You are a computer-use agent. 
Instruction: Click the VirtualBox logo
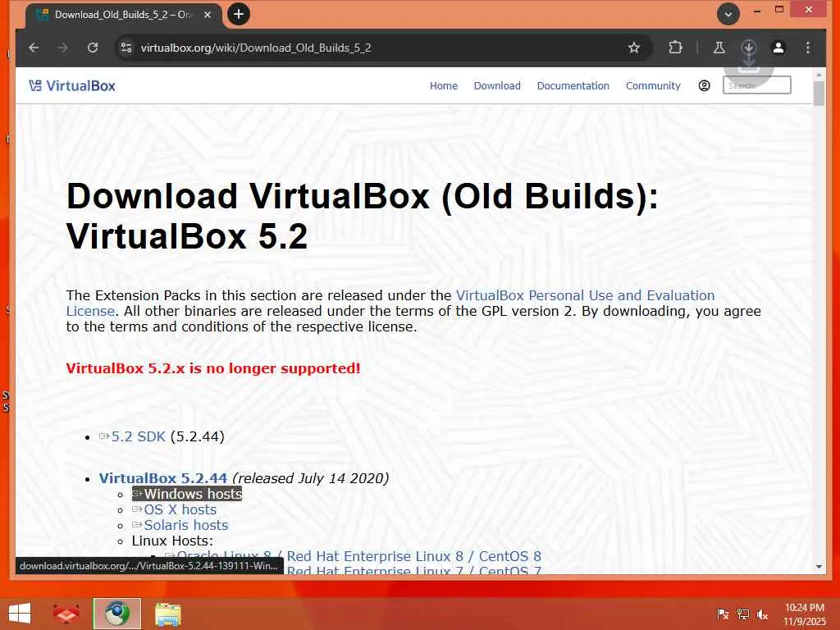[72, 85]
